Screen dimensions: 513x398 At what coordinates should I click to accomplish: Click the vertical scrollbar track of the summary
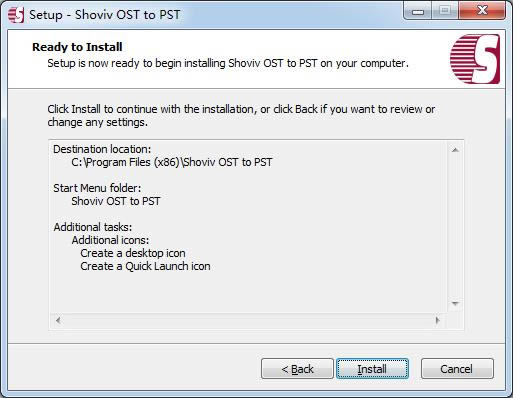coord(455,227)
